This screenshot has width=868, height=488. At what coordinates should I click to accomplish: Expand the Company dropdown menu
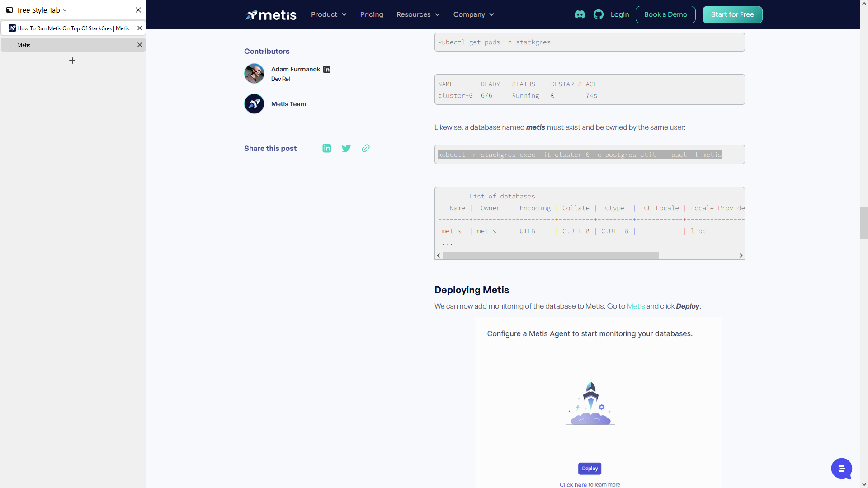473,14
